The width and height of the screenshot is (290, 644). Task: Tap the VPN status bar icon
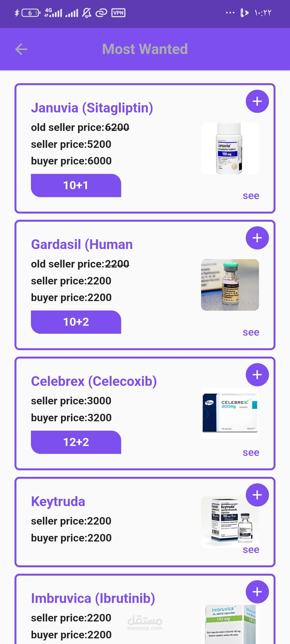coord(118,13)
